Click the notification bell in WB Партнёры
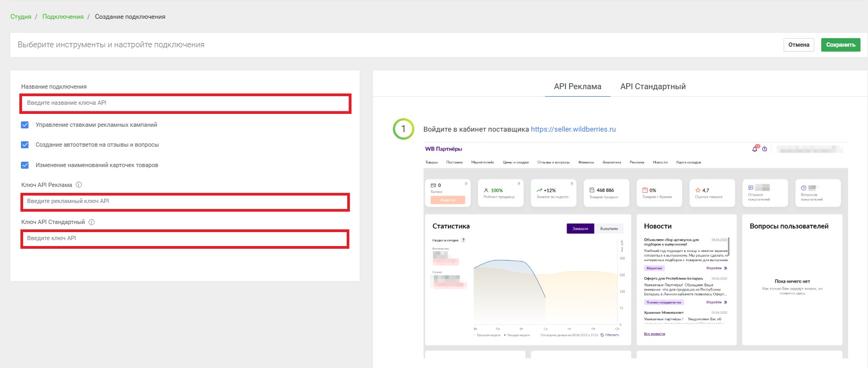868x368 pixels. [755, 149]
